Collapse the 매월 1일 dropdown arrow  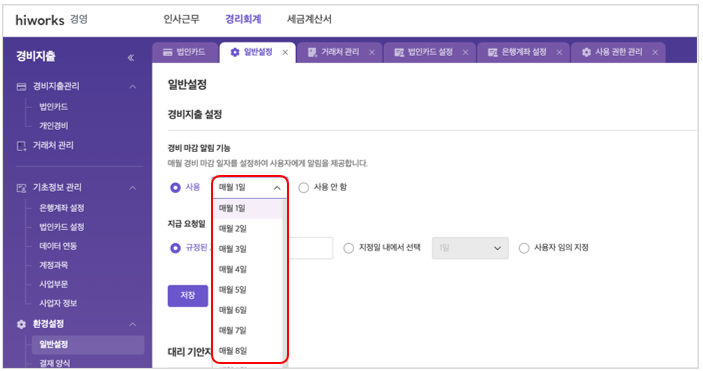point(277,188)
